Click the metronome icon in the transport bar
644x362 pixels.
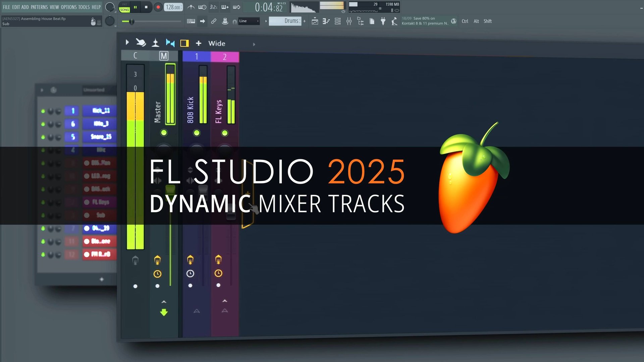[191, 7]
